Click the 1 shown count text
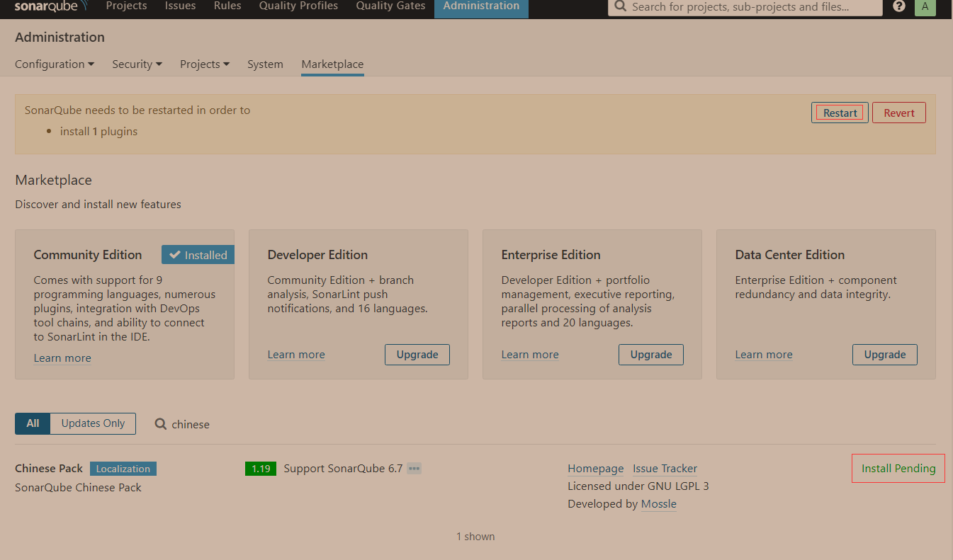953x560 pixels. tap(475, 537)
